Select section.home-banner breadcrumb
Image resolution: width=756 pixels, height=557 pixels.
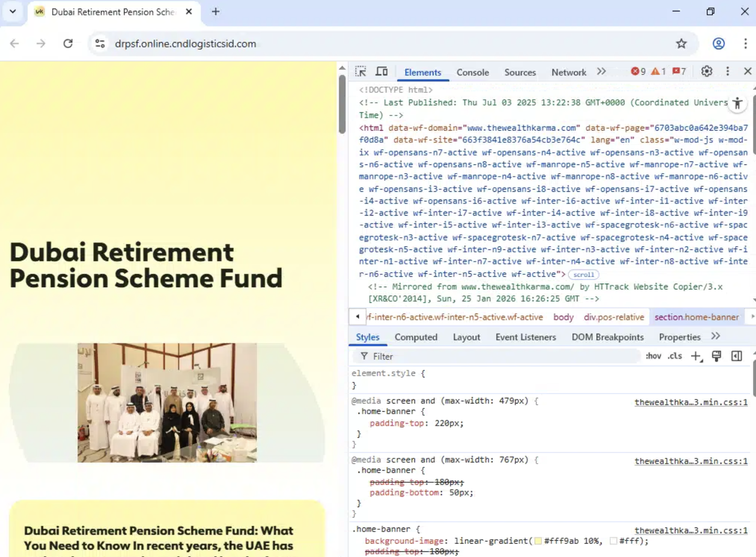[697, 317]
